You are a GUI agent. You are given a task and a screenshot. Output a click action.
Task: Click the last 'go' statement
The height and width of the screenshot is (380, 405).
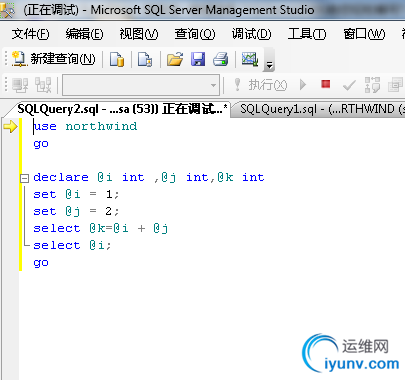pos(41,263)
